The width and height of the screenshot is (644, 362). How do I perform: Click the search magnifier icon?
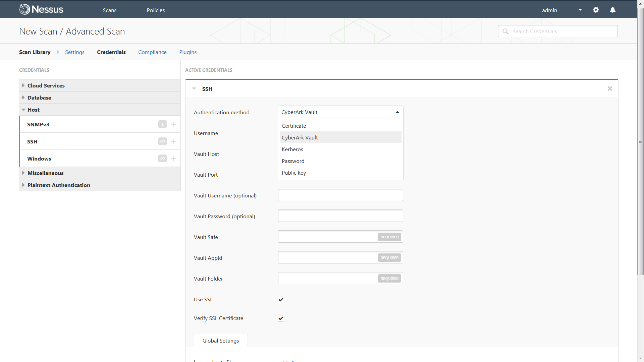tap(505, 31)
